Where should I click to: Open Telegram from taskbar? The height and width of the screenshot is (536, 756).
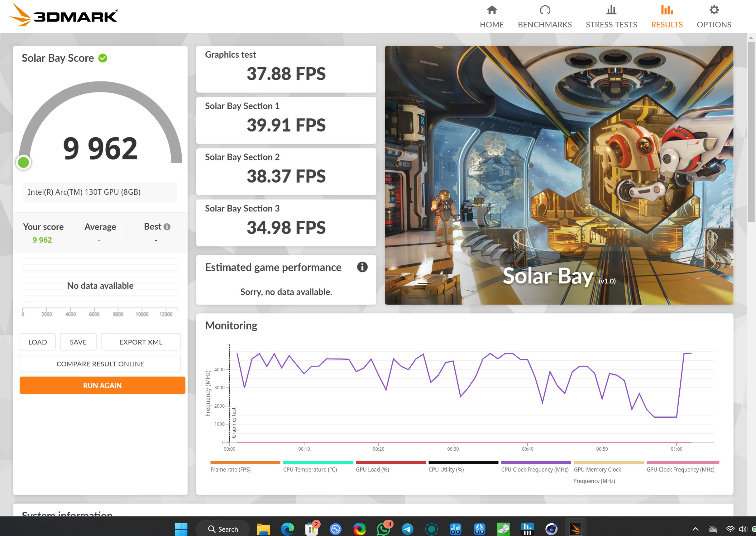[x=407, y=529]
